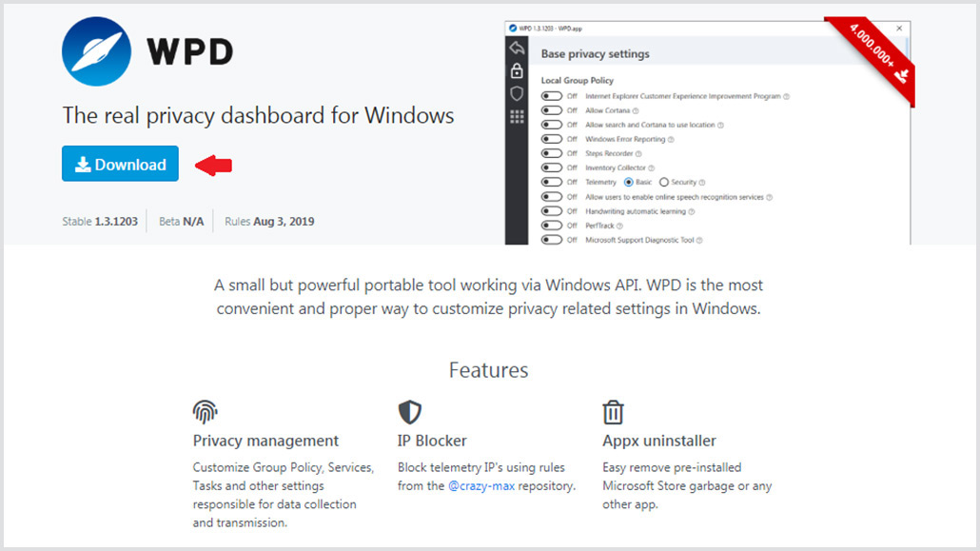Click the WPD saucer logo

click(96, 51)
